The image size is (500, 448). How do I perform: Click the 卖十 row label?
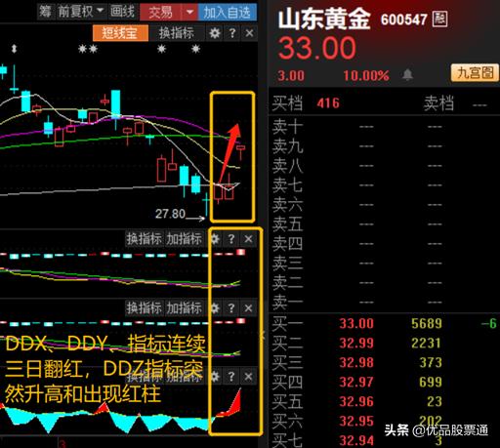(x=287, y=127)
